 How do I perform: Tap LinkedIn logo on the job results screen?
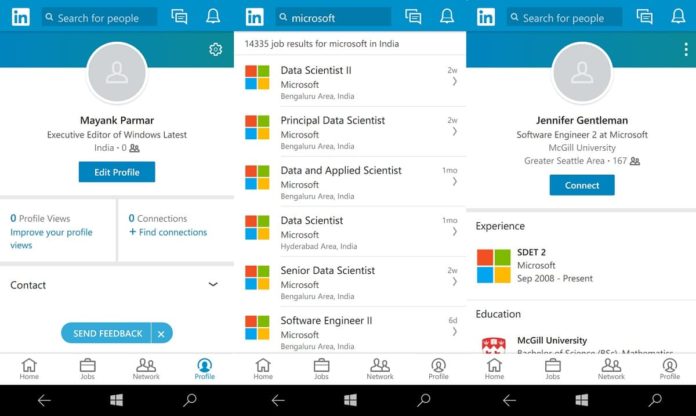[x=254, y=17]
